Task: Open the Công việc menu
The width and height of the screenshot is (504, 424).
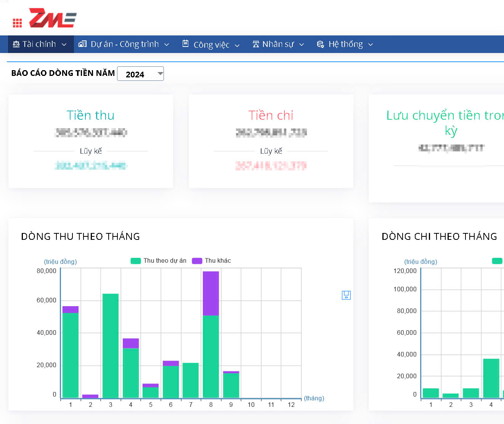Action: pos(211,44)
